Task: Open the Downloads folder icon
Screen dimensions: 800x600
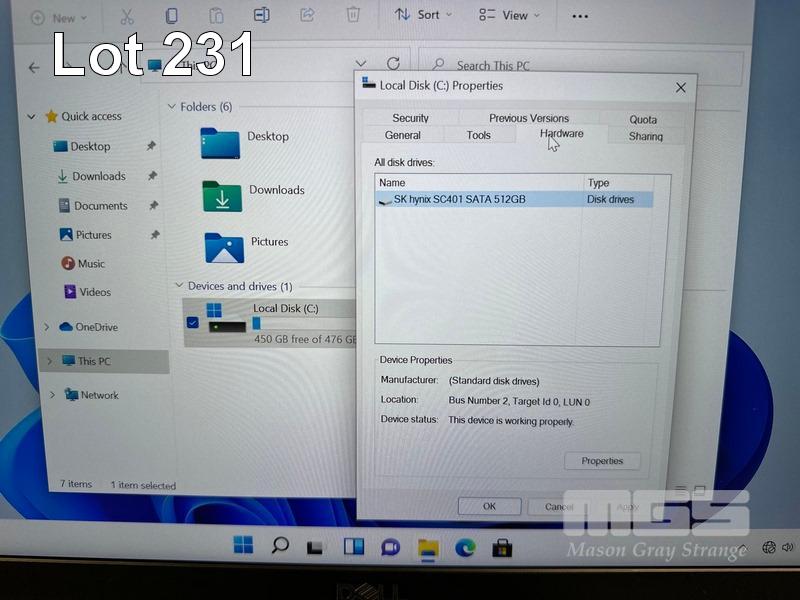Action: (x=222, y=196)
